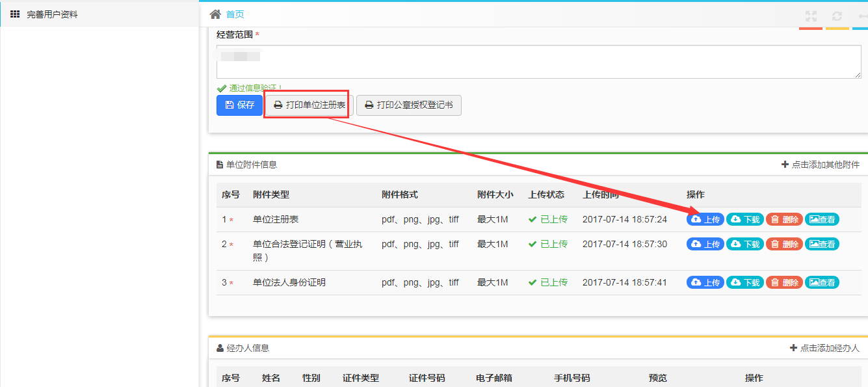Click the printer icon on 打印公章授权登记书

click(369, 105)
